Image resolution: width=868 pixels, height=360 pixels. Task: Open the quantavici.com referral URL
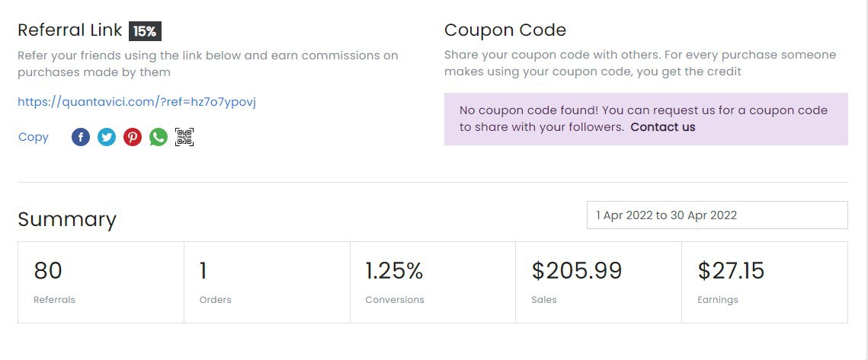point(136,102)
